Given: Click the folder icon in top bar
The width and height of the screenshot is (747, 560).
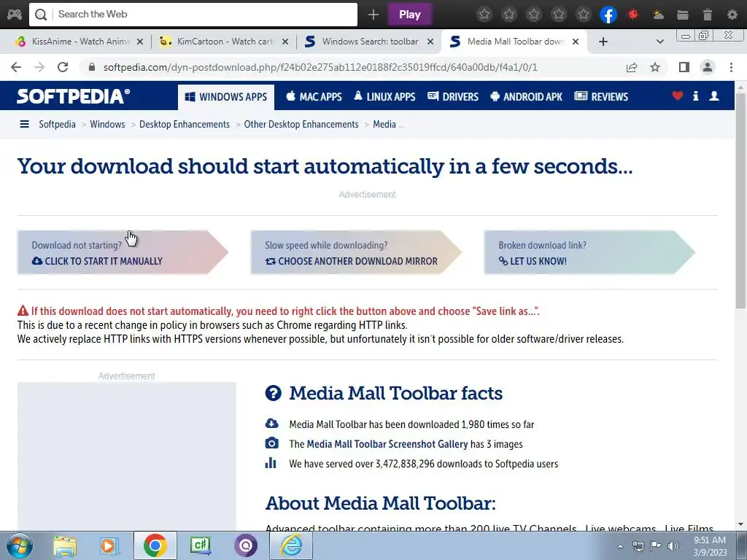Looking at the screenshot, I should tap(683, 15).
